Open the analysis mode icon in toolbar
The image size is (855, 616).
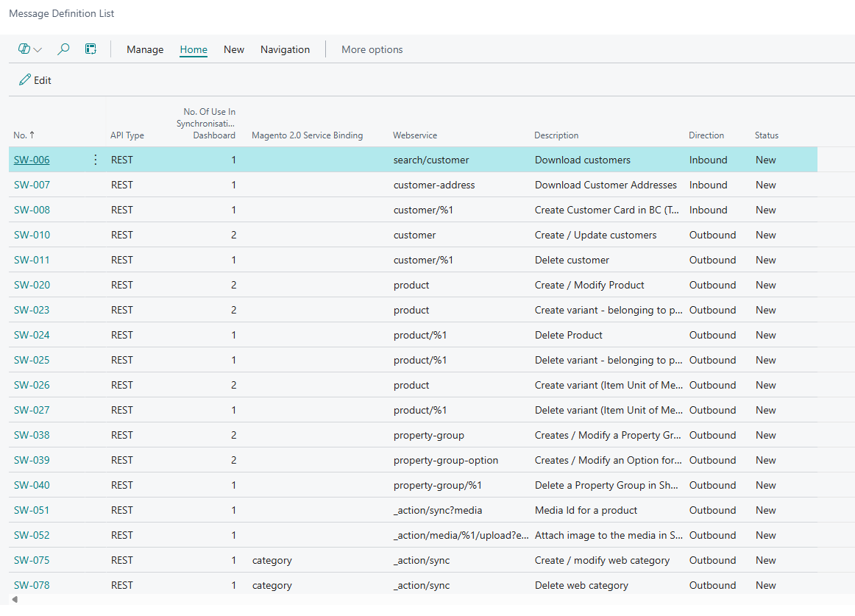coord(91,49)
